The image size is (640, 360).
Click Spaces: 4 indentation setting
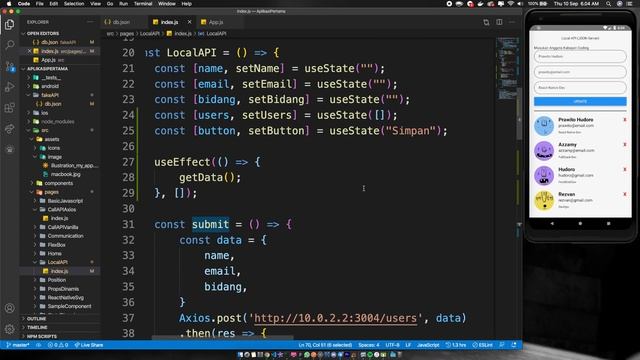click(x=369, y=345)
